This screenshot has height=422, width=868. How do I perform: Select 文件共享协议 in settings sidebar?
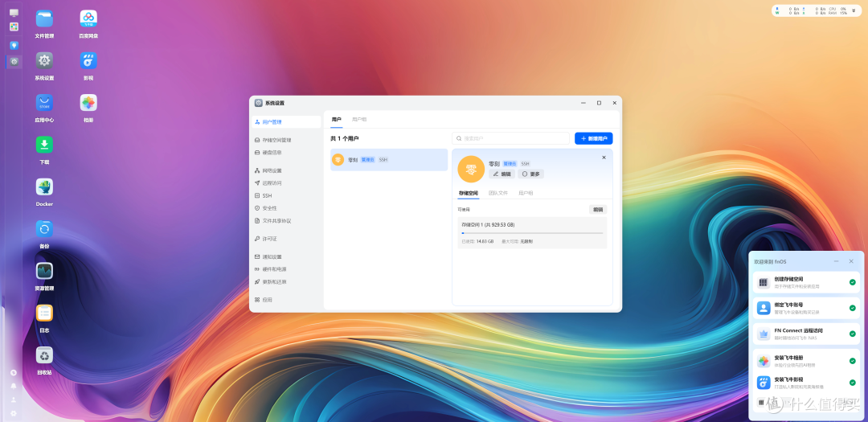pos(285,220)
